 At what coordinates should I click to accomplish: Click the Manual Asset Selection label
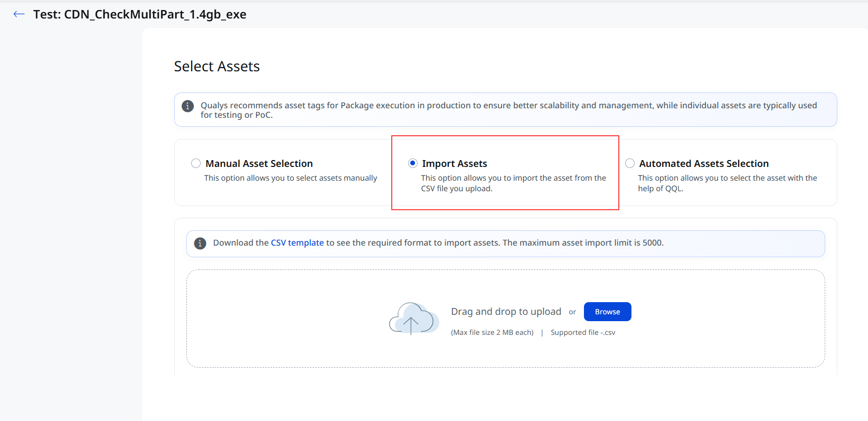(259, 164)
